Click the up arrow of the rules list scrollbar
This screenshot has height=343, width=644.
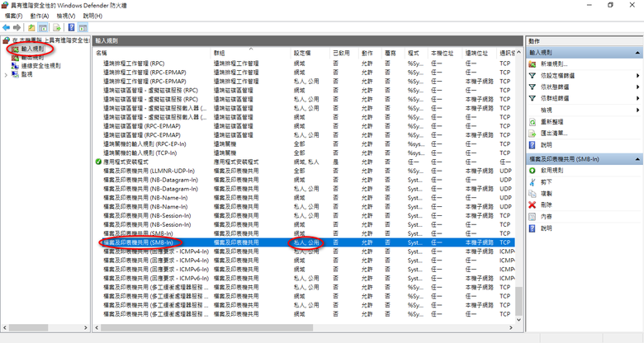click(519, 53)
